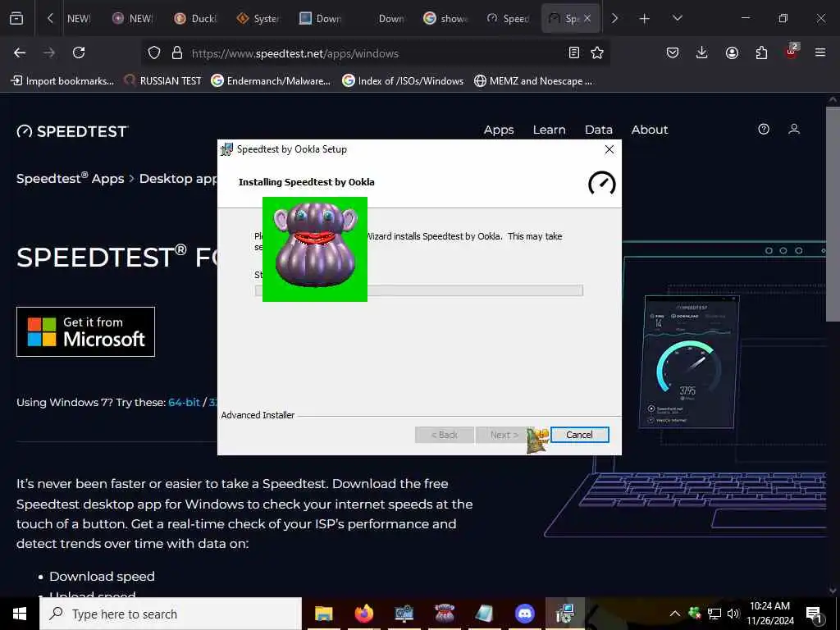Close the active Speedtest tab
The height and width of the screenshot is (630, 840).
coord(587,18)
